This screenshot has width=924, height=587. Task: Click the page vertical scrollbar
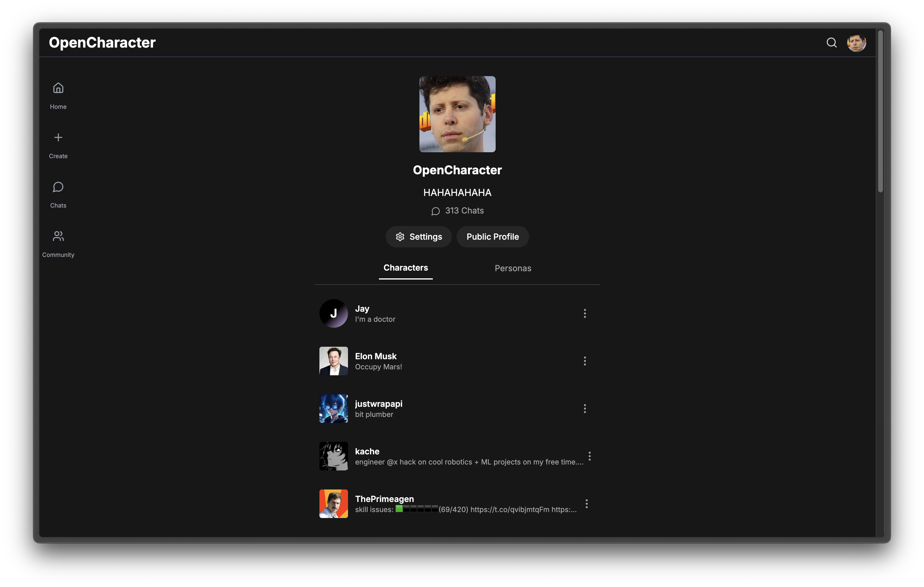coord(880,111)
